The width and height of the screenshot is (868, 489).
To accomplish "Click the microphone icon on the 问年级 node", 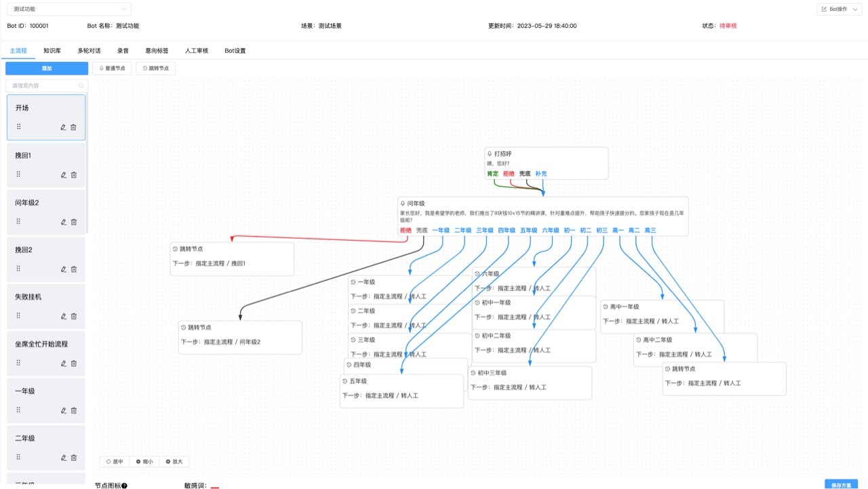I will pos(403,203).
